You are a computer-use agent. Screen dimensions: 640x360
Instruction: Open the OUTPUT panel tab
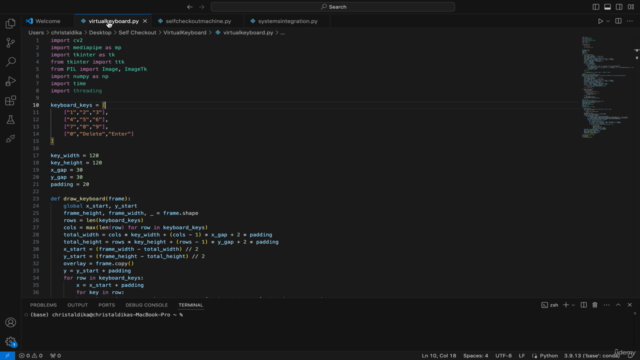(78, 305)
